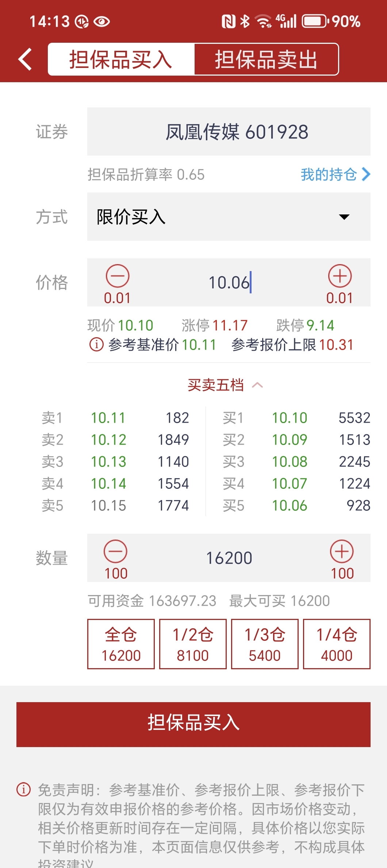The image size is (387, 868).
Task: Select the 担保品买入 tab
Action: pos(121,59)
